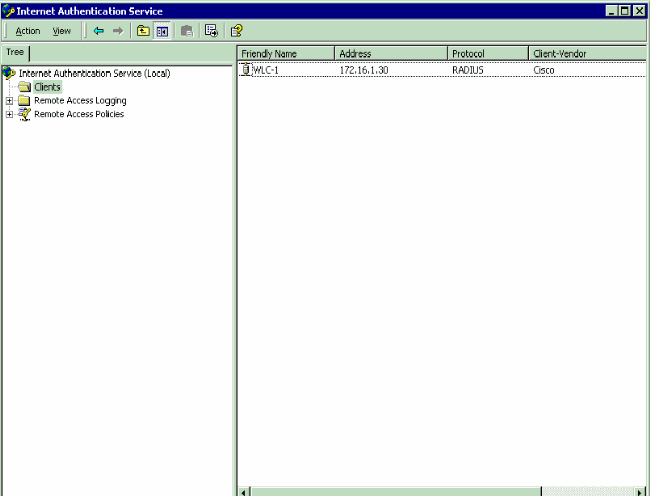Click the Cisco client-vendor cell
This screenshot has width=650, height=496.
pos(543,70)
